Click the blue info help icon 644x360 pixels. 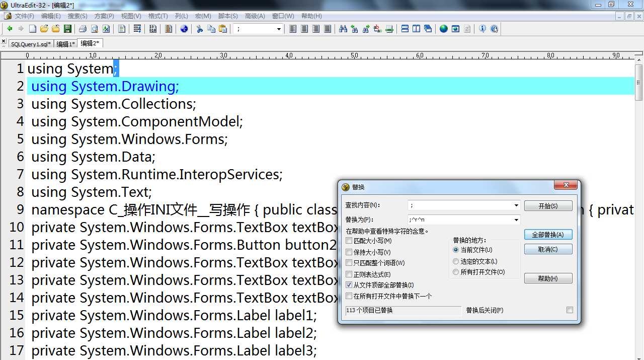(x=482, y=29)
